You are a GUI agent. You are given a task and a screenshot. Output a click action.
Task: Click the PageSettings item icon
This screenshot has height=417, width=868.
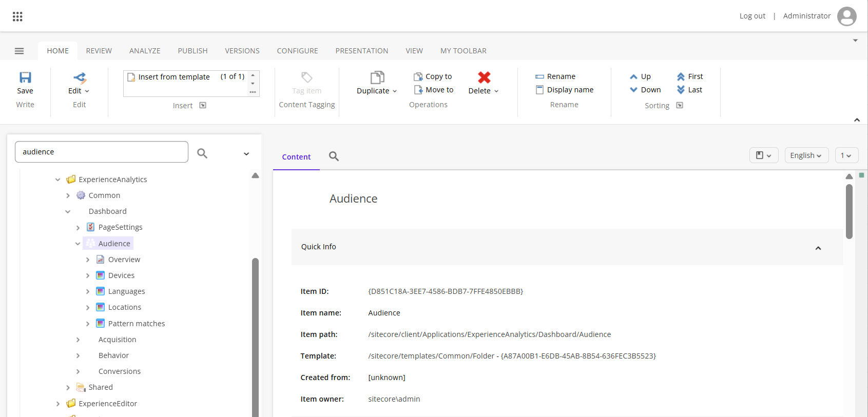[91, 227]
